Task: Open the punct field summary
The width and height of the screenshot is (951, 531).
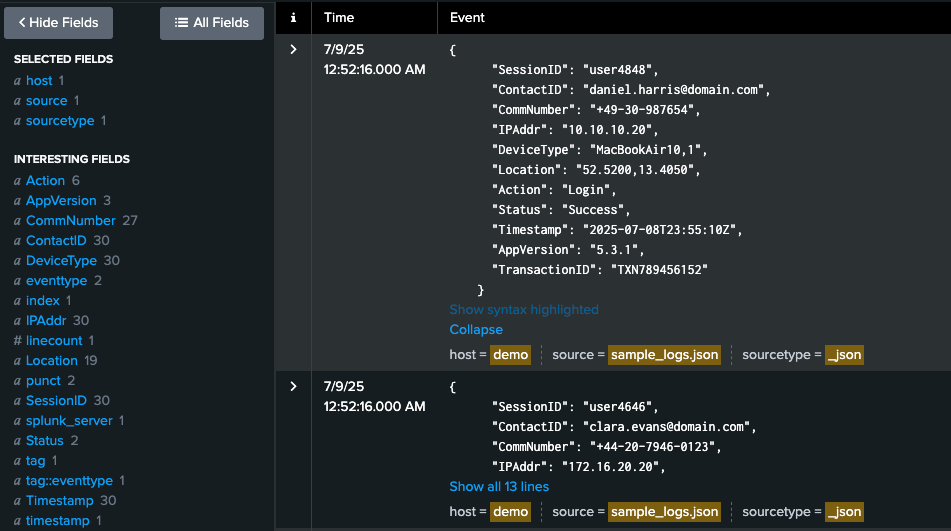Action: tap(43, 381)
